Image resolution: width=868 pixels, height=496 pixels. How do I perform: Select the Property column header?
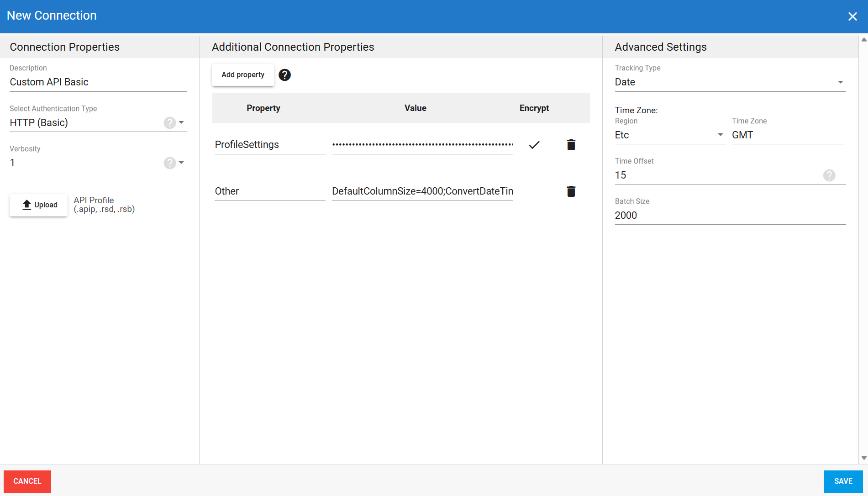tap(263, 108)
